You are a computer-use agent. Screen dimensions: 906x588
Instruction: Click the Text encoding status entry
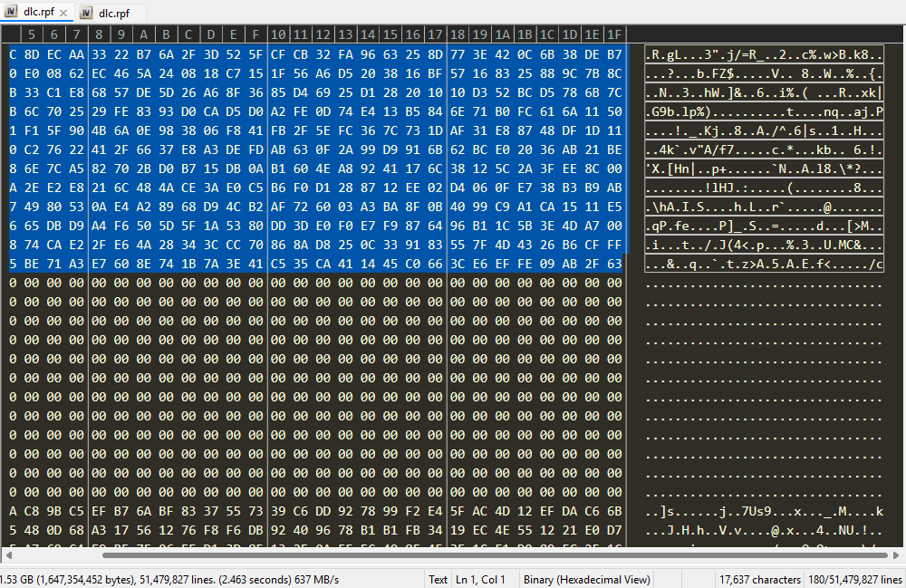click(x=438, y=579)
